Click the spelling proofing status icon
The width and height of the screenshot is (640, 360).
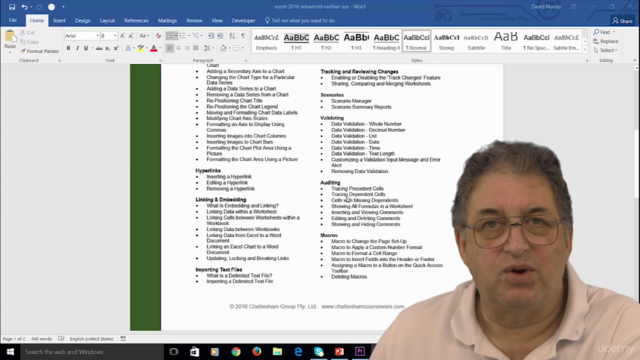(61, 339)
